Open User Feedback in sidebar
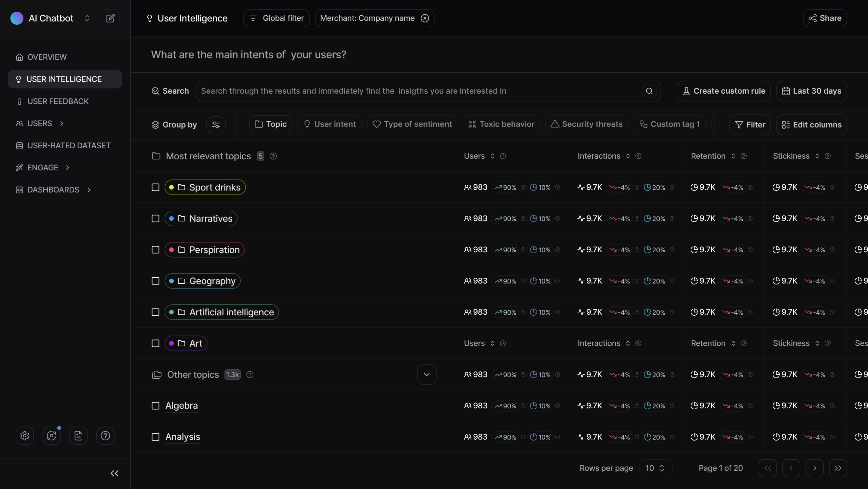Screen dimensions: 868x489 click(58, 101)
